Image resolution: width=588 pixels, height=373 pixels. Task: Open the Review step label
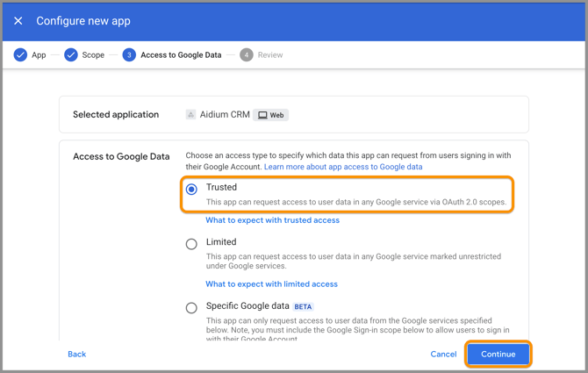(x=270, y=55)
